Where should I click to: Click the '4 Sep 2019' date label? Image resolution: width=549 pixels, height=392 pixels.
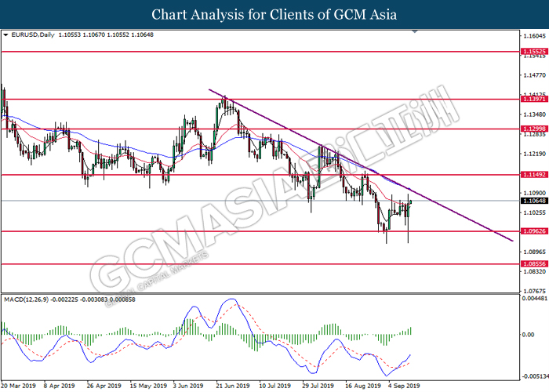(404, 386)
